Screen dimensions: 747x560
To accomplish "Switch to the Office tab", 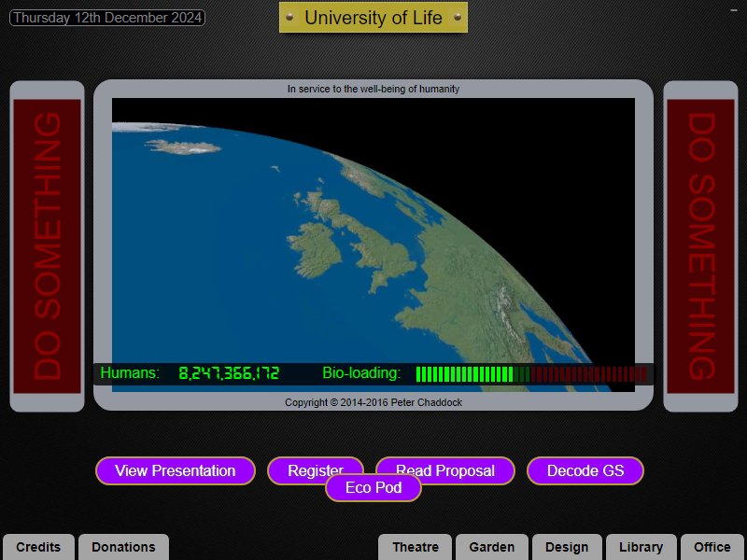I will pyautogui.click(x=712, y=547).
